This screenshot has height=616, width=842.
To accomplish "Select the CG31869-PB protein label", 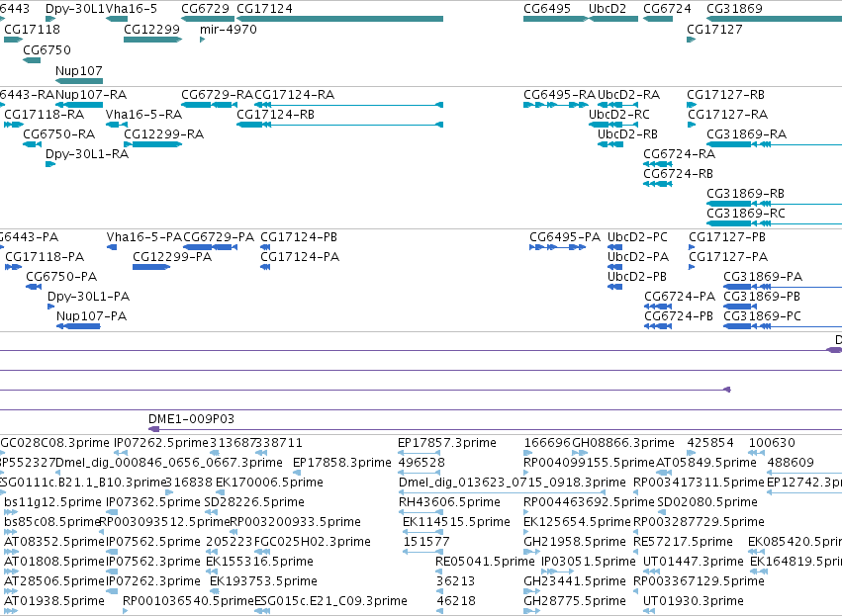I will pos(762,297).
